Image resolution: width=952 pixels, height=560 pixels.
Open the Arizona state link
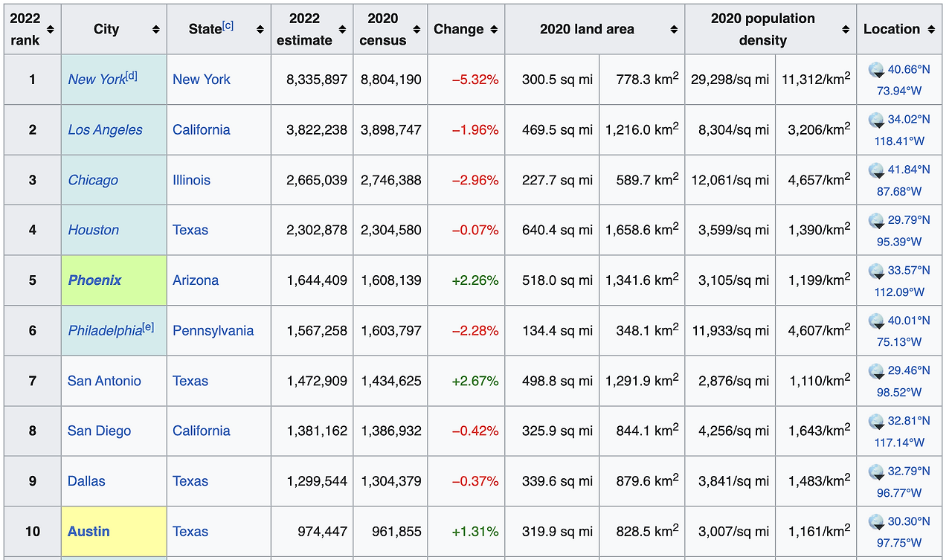196,280
